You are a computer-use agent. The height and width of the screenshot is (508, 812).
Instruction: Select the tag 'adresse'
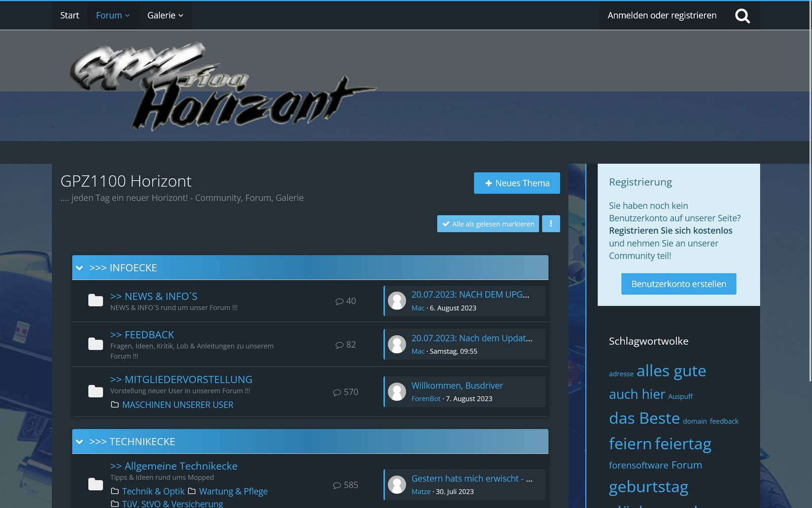tap(621, 374)
